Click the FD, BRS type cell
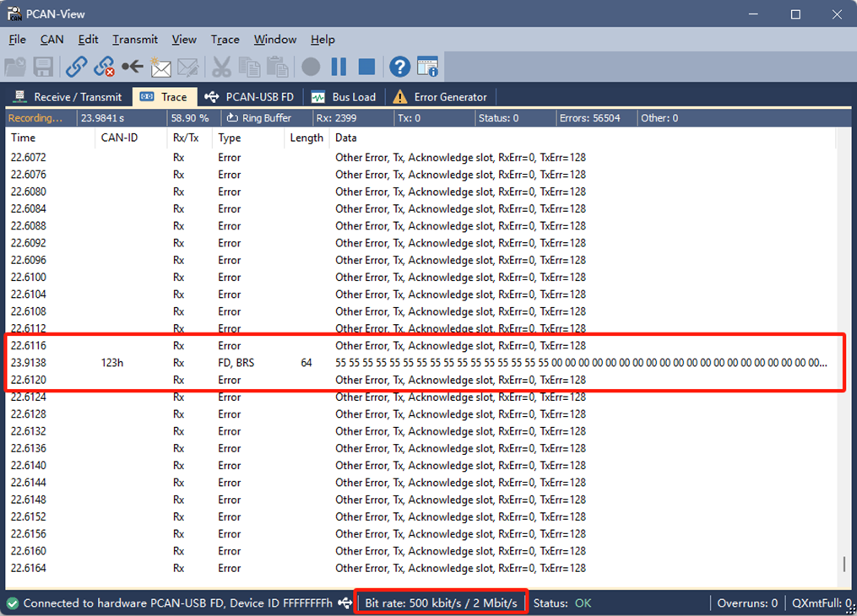This screenshot has height=616, width=857. pyautogui.click(x=236, y=363)
